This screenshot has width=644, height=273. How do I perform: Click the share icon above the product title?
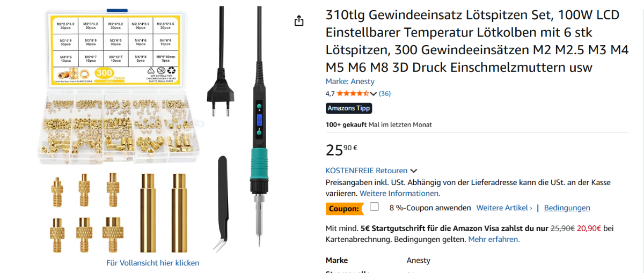click(299, 20)
